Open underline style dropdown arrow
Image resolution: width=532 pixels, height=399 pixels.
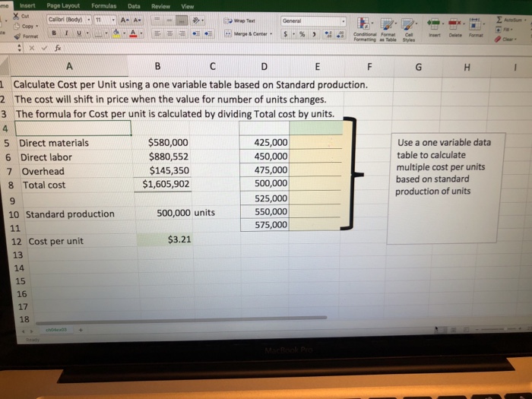[87, 33]
